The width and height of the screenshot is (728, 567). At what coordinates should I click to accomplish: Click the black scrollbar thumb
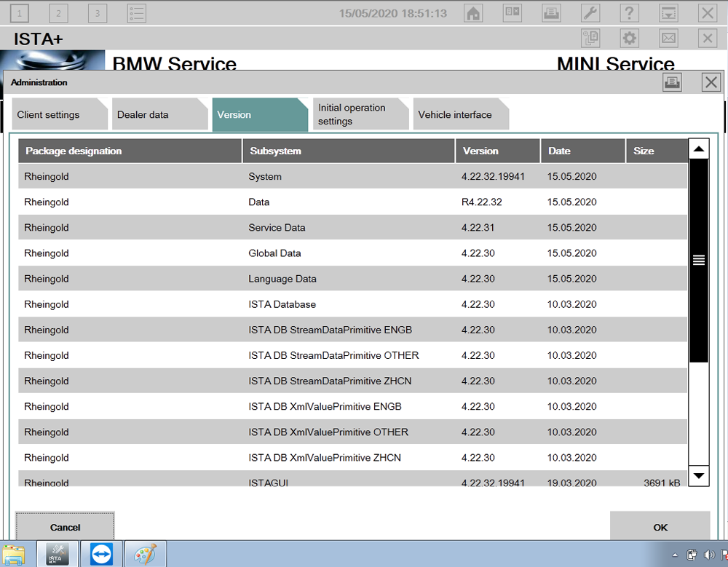click(x=699, y=261)
